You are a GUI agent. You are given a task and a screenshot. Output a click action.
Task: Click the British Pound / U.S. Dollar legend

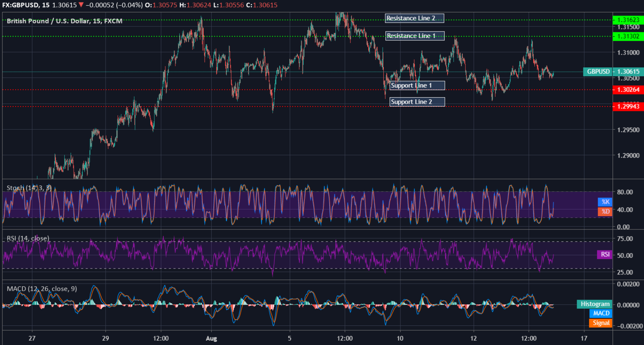[65, 21]
